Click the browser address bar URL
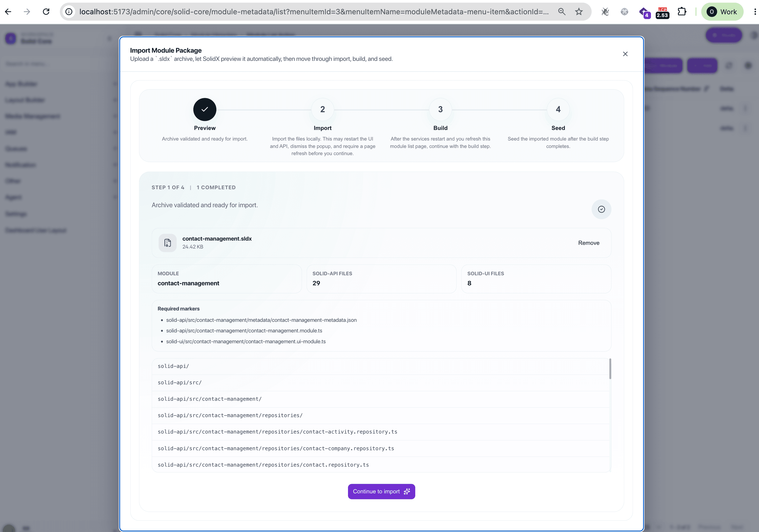This screenshot has height=532, width=759. pyautogui.click(x=314, y=12)
